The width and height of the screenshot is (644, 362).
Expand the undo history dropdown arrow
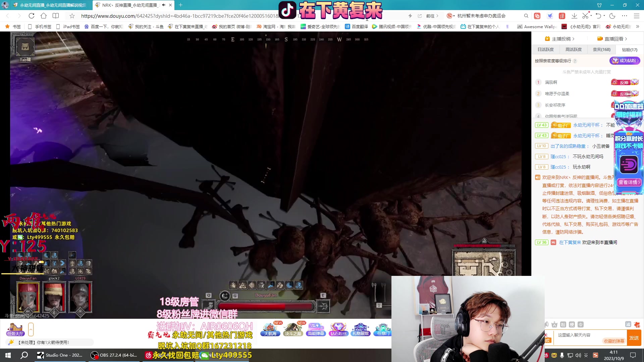604,15
